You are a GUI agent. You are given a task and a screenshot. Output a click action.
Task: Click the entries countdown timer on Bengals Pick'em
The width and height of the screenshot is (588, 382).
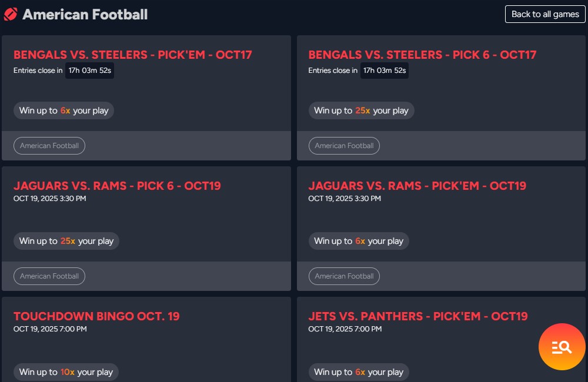tap(89, 71)
